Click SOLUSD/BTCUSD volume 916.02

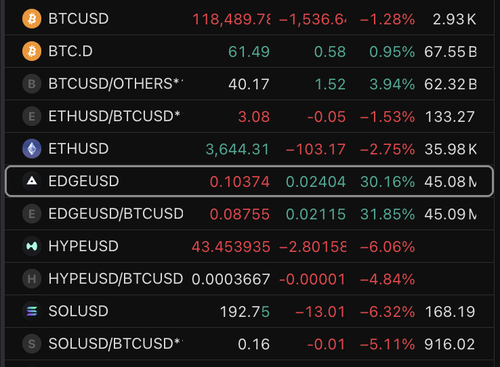tap(450, 344)
